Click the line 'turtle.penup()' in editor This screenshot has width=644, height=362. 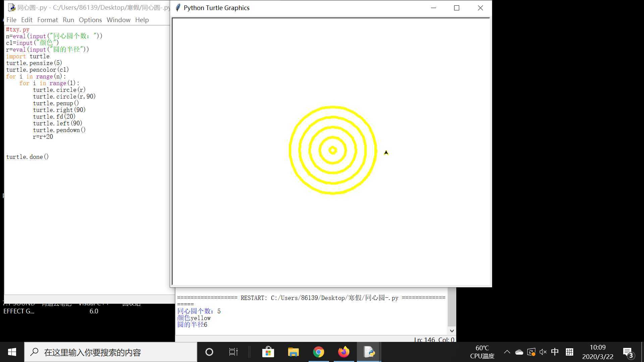56,103
